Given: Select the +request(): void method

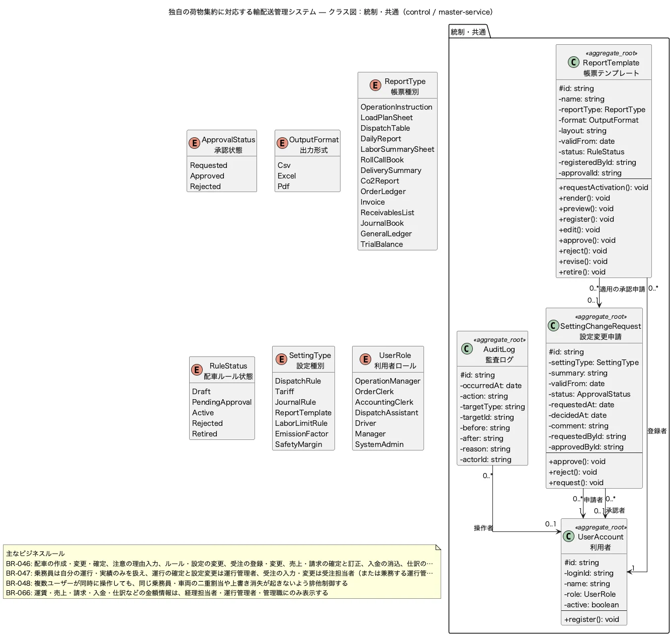Looking at the screenshot, I should point(576,483).
